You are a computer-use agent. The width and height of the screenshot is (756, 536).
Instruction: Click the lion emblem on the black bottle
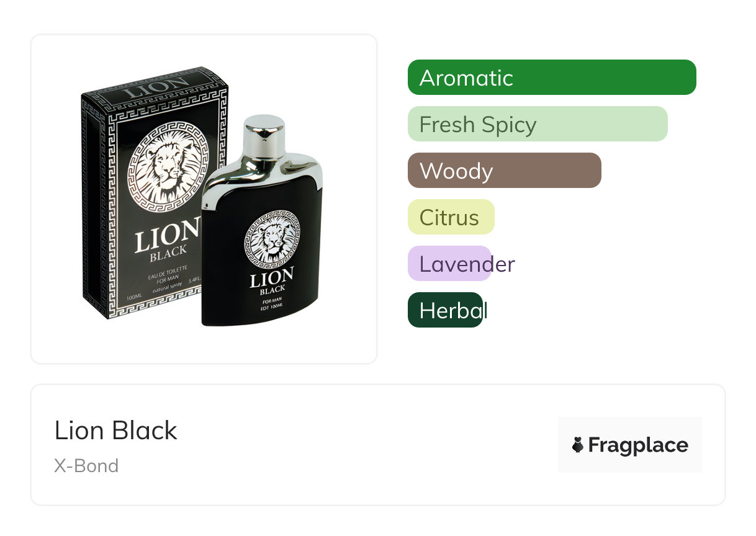[270, 239]
